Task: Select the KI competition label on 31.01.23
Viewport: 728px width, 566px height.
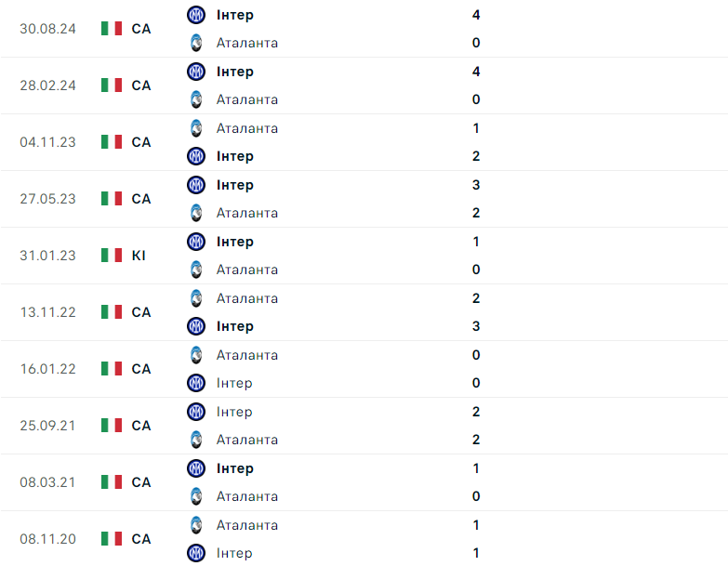Action: 139,256
